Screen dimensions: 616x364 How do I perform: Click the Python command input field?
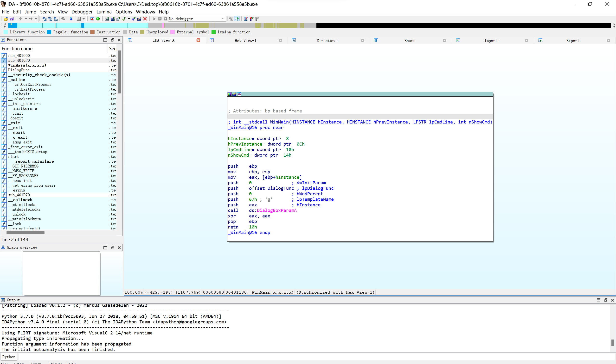[x=295, y=357]
